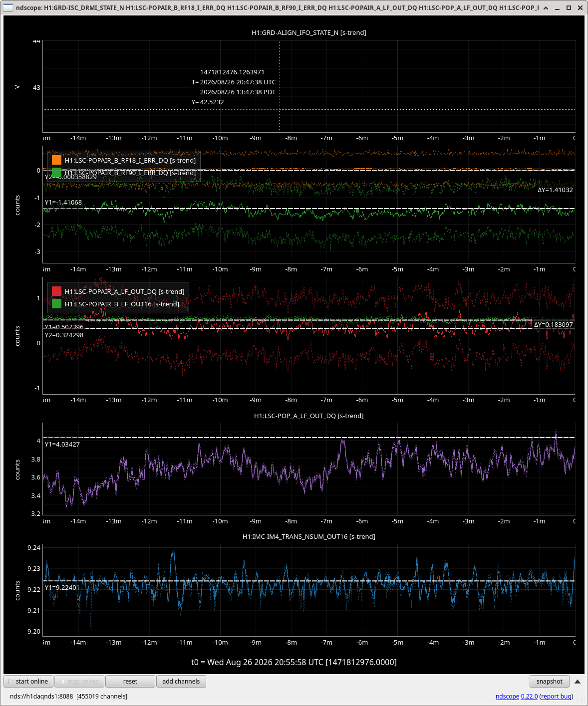
Task: Click the green RF90_I_ERR_DQ legend swatch
Action: point(56,173)
